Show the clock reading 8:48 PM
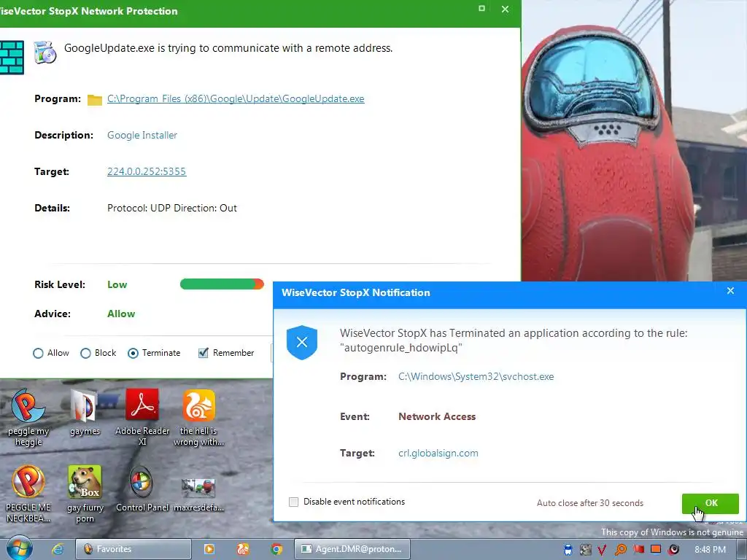The width and height of the screenshot is (747, 560). click(x=710, y=550)
